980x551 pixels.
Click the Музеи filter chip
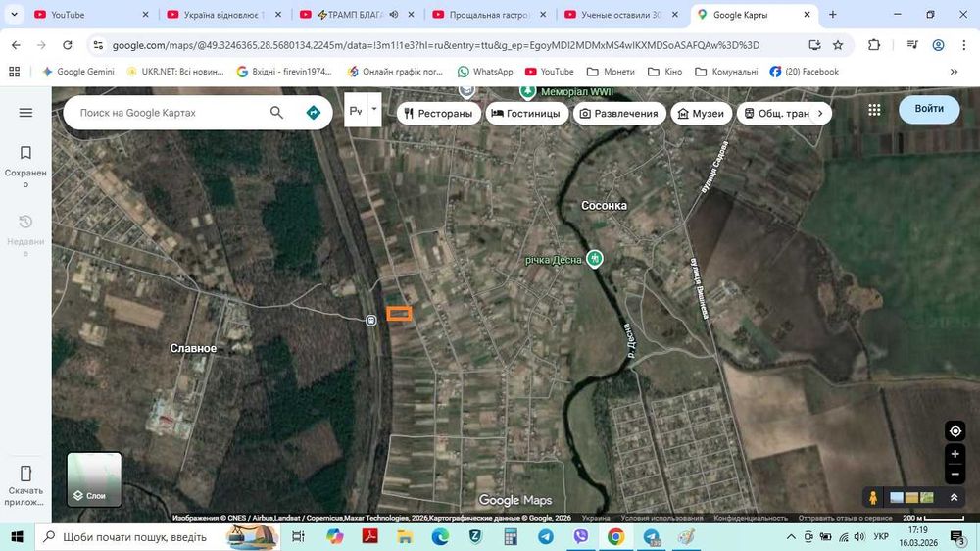pos(701,113)
